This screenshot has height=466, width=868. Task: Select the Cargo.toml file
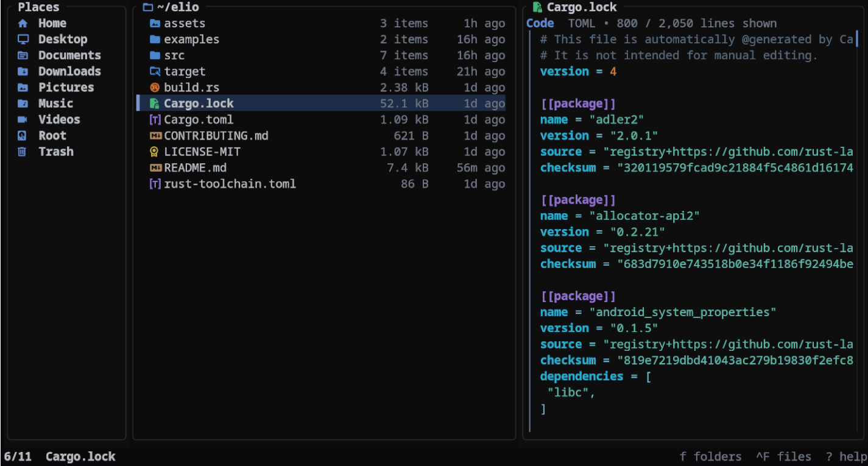tap(199, 120)
